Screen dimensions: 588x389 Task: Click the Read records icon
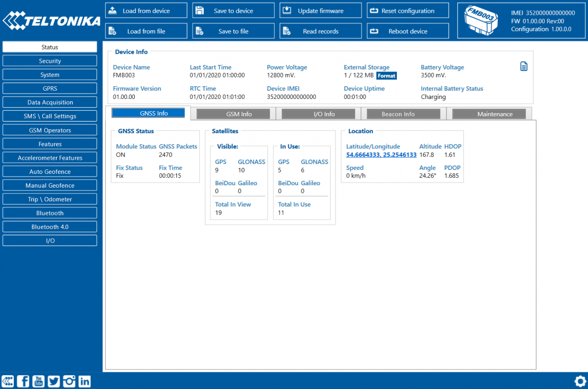[x=286, y=30]
